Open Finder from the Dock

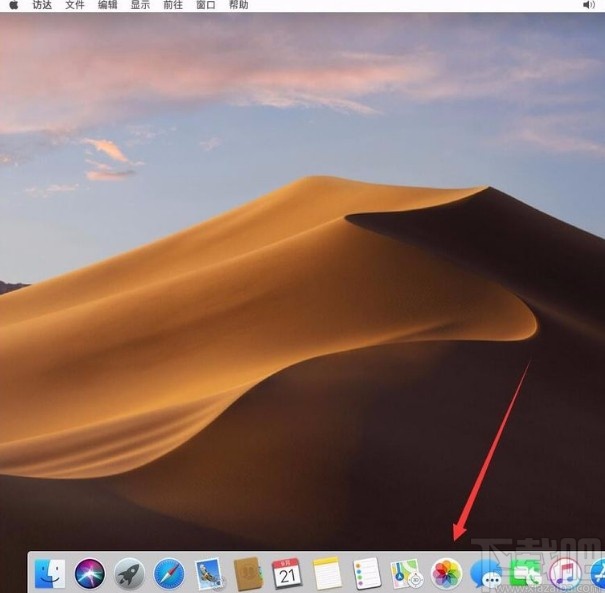51,573
